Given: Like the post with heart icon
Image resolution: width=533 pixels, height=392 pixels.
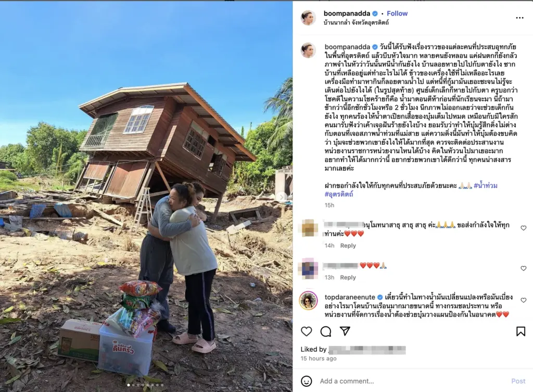Looking at the screenshot, I should [x=306, y=331].
